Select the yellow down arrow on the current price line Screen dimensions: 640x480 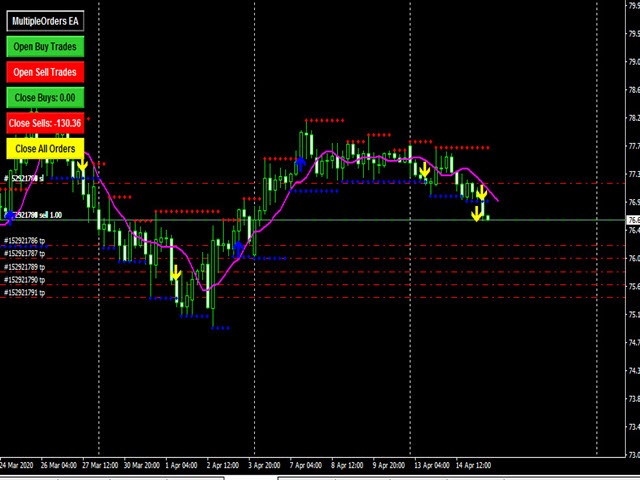click(476, 214)
